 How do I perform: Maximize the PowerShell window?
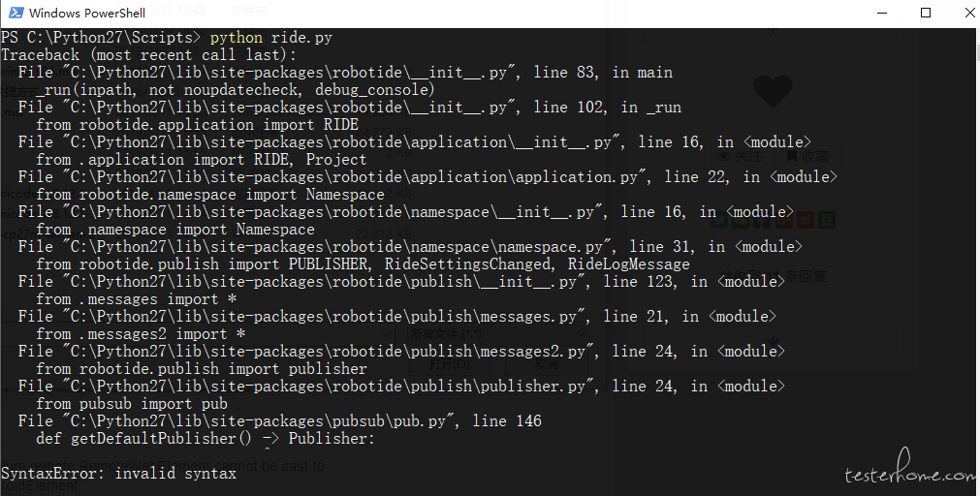(x=926, y=13)
